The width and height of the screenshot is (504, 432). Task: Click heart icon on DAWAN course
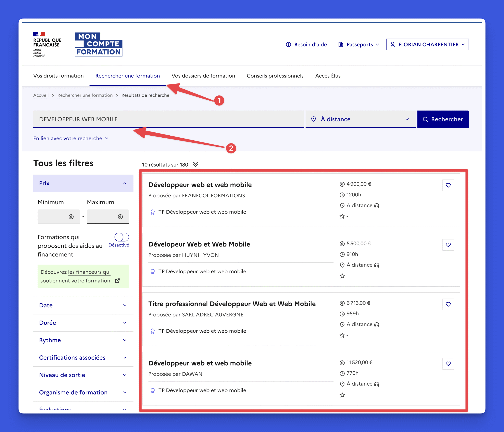[448, 364]
